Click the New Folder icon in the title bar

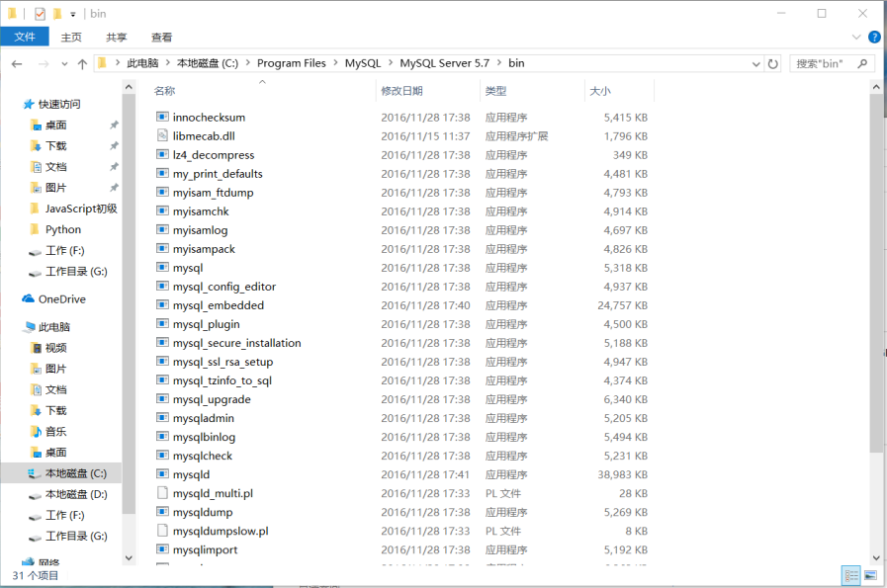pos(57,14)
